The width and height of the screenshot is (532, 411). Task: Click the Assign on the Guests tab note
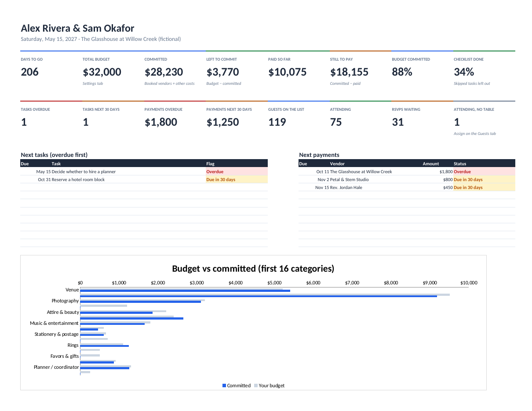tap(475, 134)
